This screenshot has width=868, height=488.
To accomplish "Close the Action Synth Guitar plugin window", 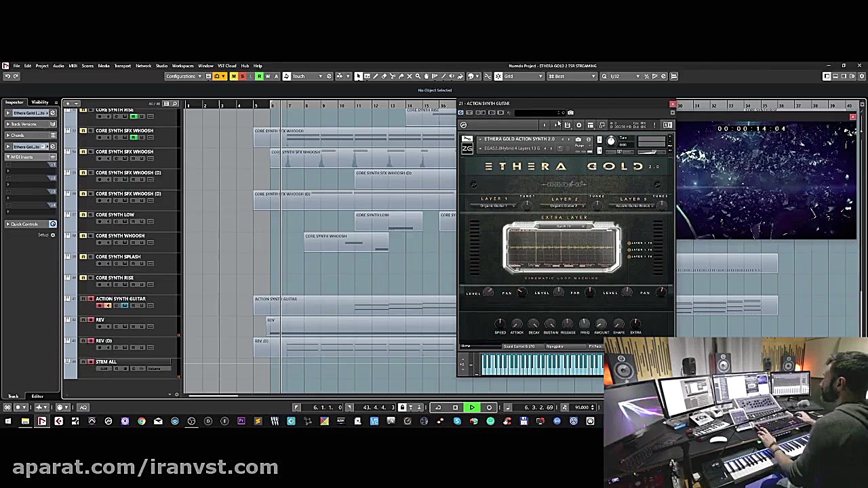I will point(672,104).
